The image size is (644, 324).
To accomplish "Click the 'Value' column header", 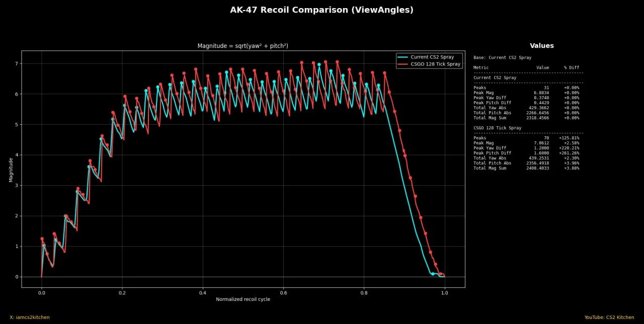I will [543, 67].
